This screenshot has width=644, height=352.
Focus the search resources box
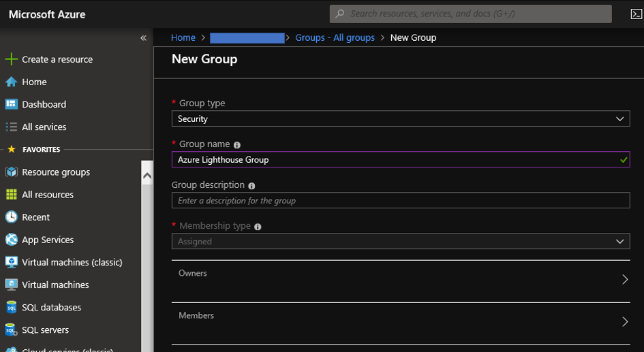(x=471, y=14)
